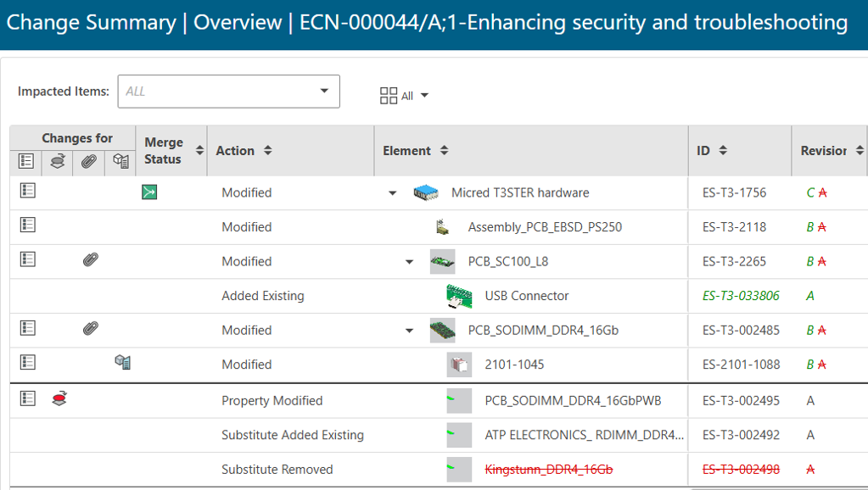Sort by the Action column header
This screenshot has width=868, height=490.
click(x=267, y=151)
